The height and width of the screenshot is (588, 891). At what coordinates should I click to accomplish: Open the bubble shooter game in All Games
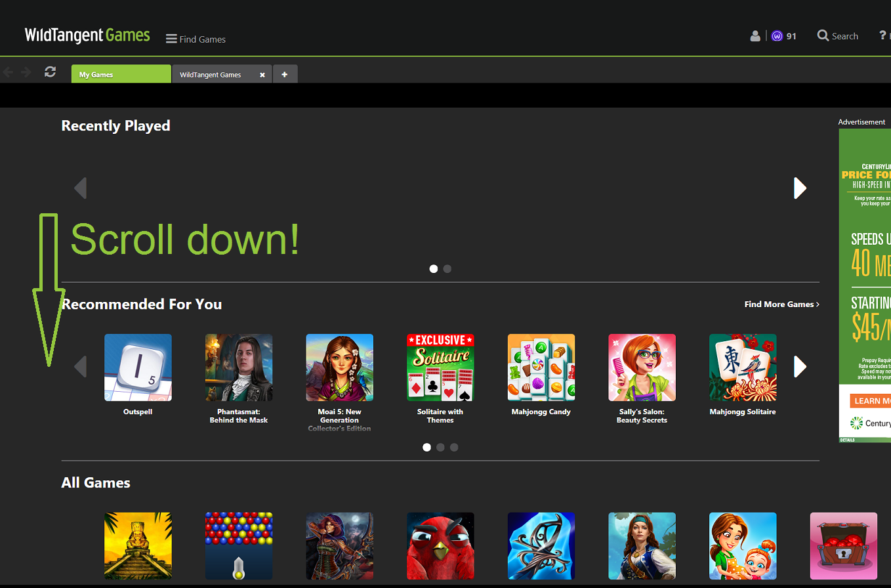coord(239,546)
